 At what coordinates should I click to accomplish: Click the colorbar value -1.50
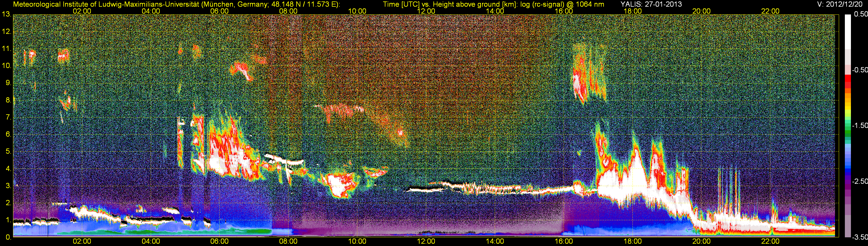(860, 125)
